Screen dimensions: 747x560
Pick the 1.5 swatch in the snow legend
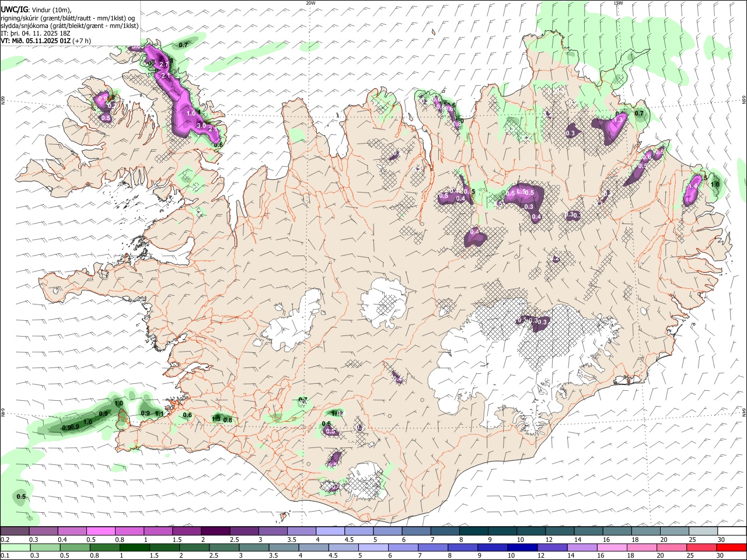click(187, 531)
